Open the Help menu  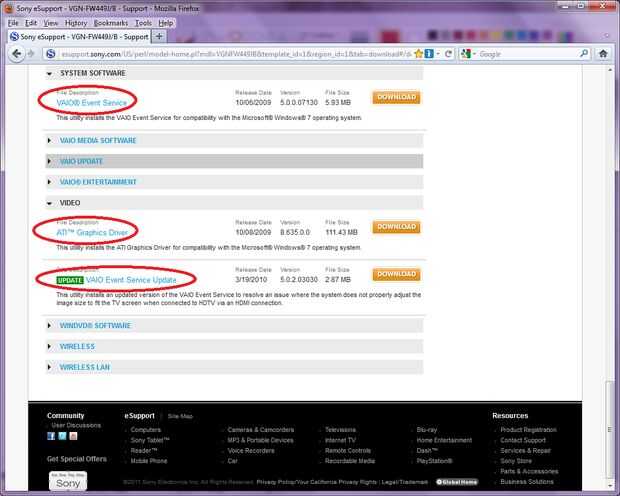(166, 23)
